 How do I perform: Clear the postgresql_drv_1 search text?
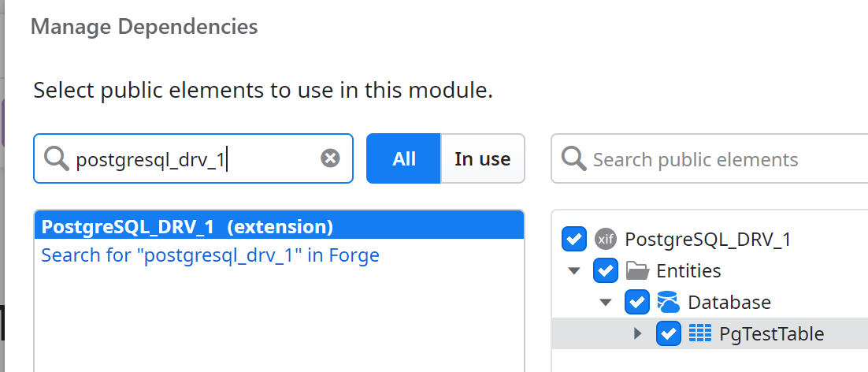pyautogui.click(x=331, y=158)
